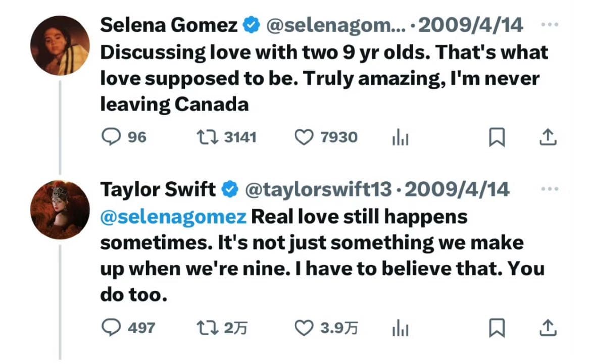
Task: Open the second tweet's 2009/4/14 timestamp
Action: coord(457,189)
